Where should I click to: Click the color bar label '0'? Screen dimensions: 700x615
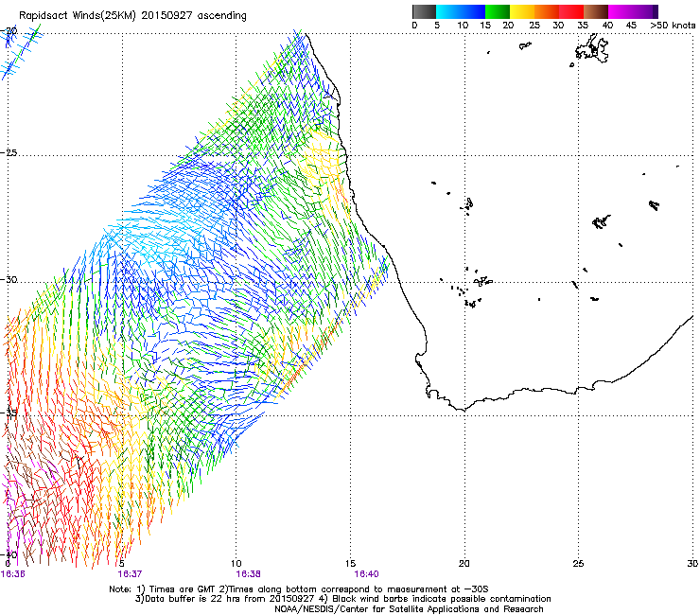414,26
